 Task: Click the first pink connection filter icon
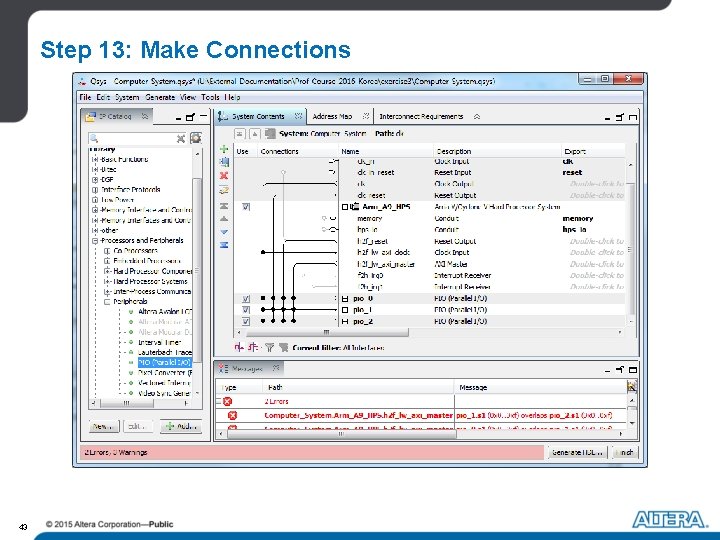click(239, 348)
